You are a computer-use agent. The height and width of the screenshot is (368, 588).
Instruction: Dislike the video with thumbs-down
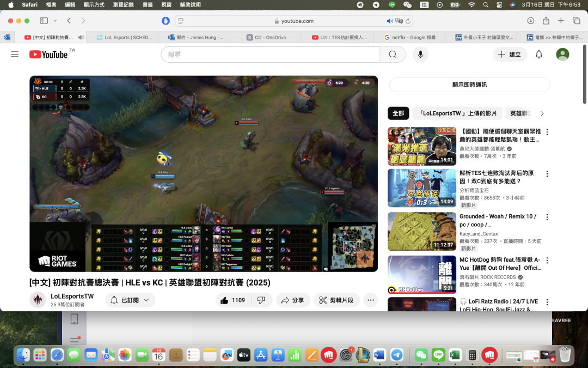[x=261, y=300]
